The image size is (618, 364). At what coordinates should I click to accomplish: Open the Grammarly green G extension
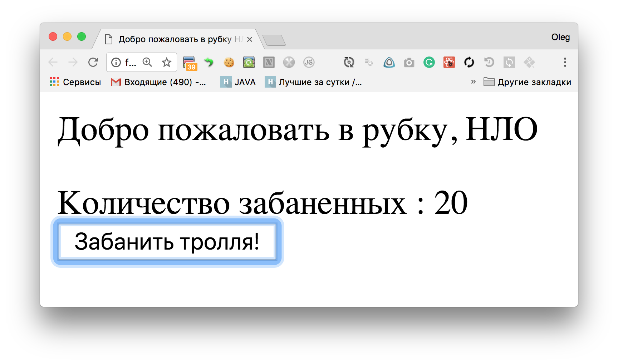429,63
